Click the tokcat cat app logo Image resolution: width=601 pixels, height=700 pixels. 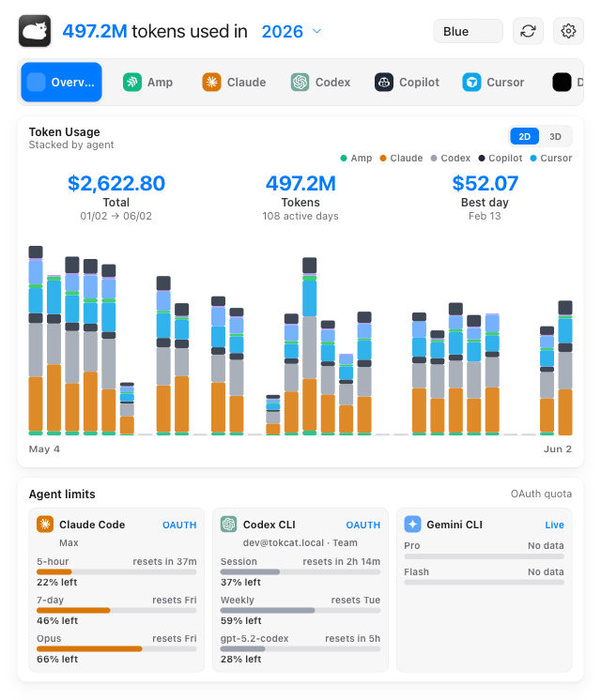tap(35, 31)
